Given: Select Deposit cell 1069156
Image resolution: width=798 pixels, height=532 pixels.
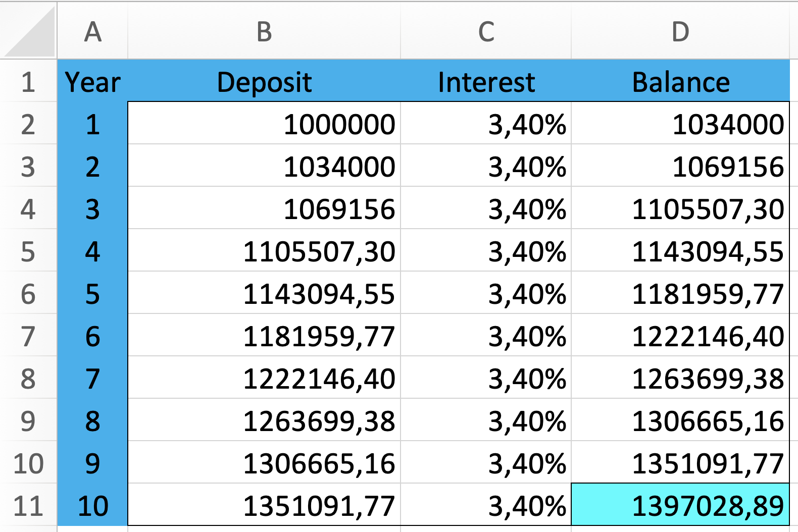Looking at the screenshot, I should pyautogui.click(x=264, y=208).
